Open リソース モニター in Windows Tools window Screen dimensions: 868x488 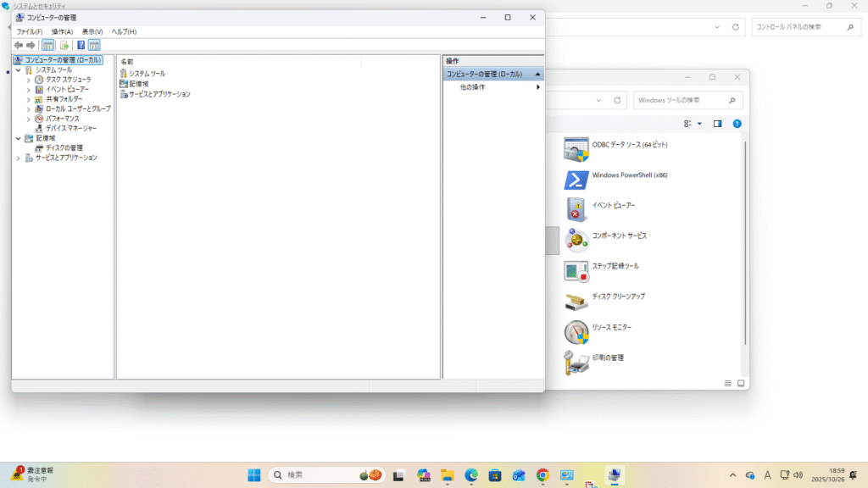pos(611,327)
